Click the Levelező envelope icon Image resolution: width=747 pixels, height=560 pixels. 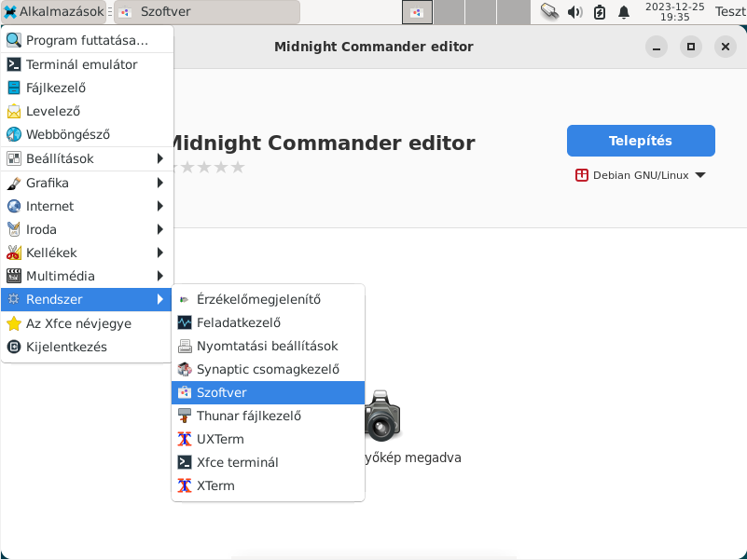click(x=14, y=111)
